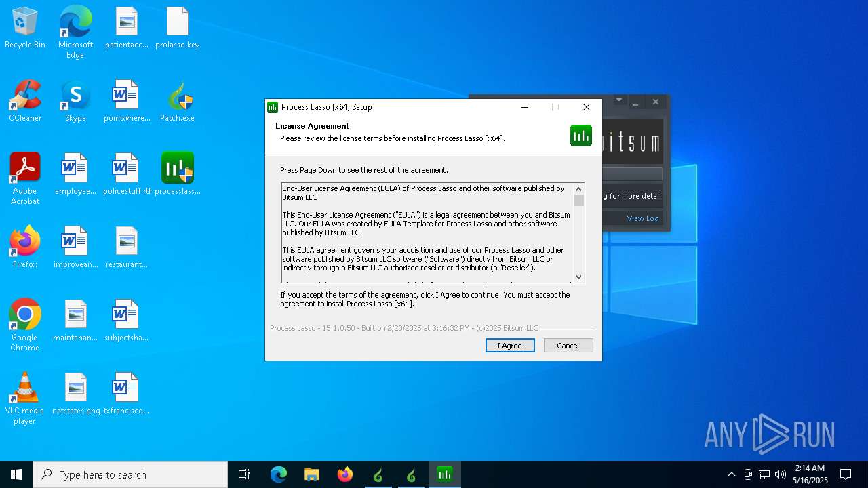The height and width of the screenshot is (488, 868).
Task: Select the improvean Word document
Action: (75, 248)
